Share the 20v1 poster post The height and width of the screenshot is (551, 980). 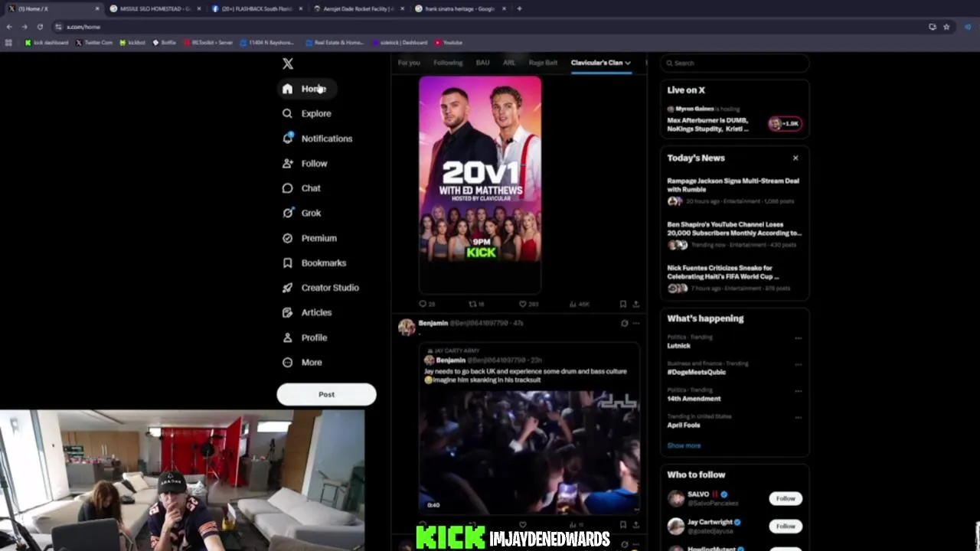[x=635, y=304]
